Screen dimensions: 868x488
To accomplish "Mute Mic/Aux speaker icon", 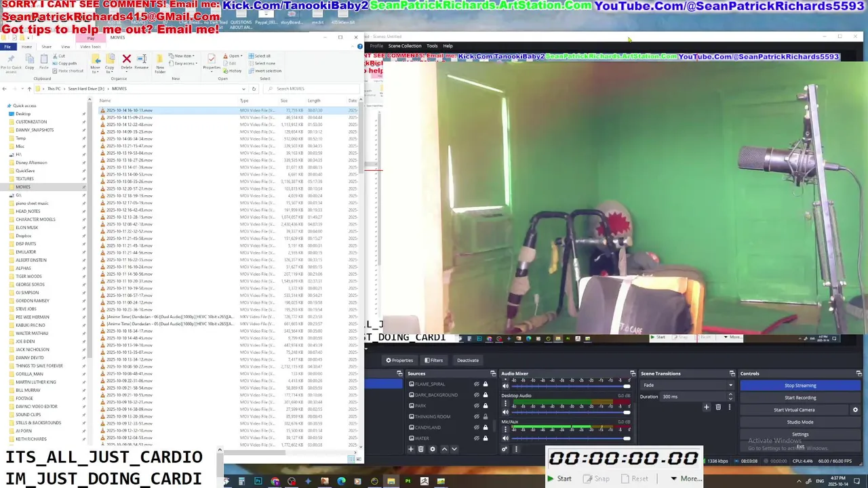I will (505, 439).
